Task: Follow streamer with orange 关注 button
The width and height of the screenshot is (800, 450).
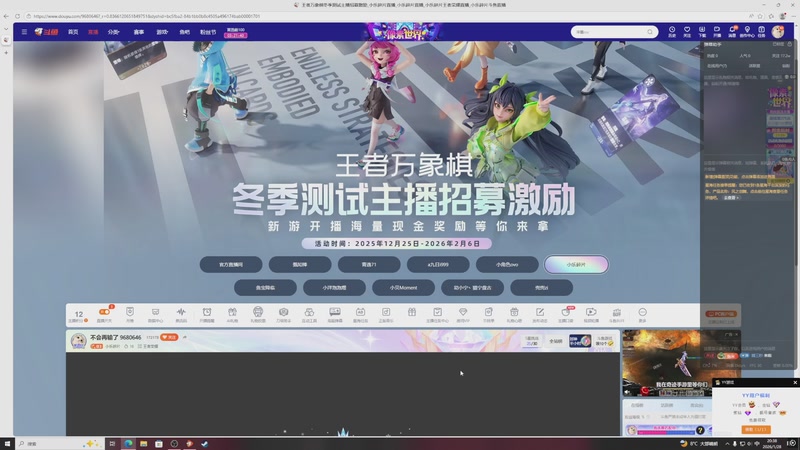Action: pyautogui.click(x=169, y=337)
